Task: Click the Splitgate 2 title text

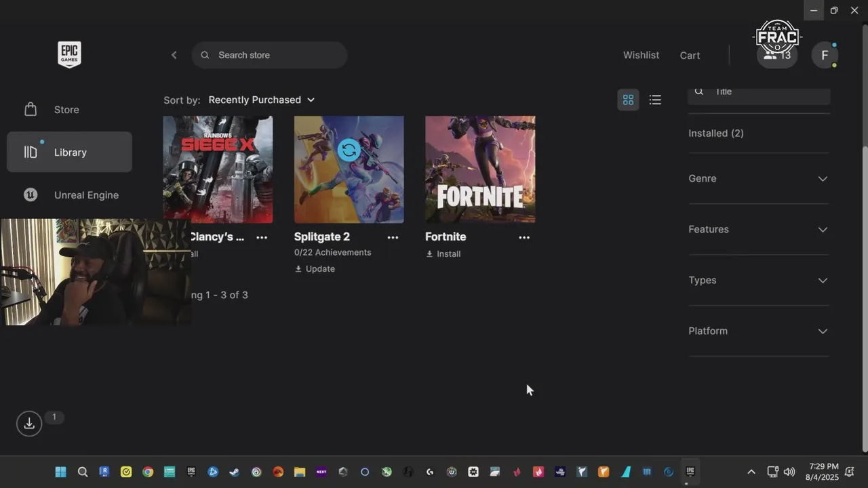Action: [322, 237]
